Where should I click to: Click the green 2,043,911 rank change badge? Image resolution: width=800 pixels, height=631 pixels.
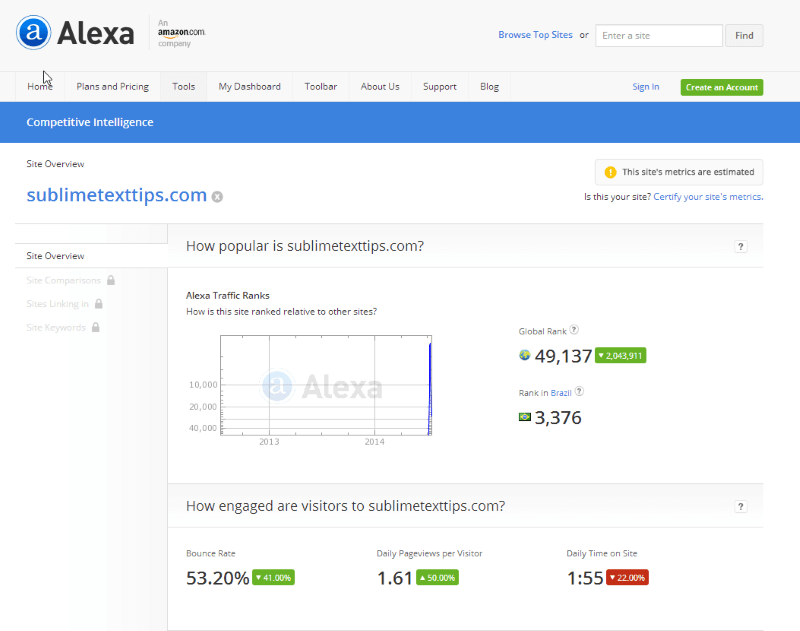click(620, 356)
